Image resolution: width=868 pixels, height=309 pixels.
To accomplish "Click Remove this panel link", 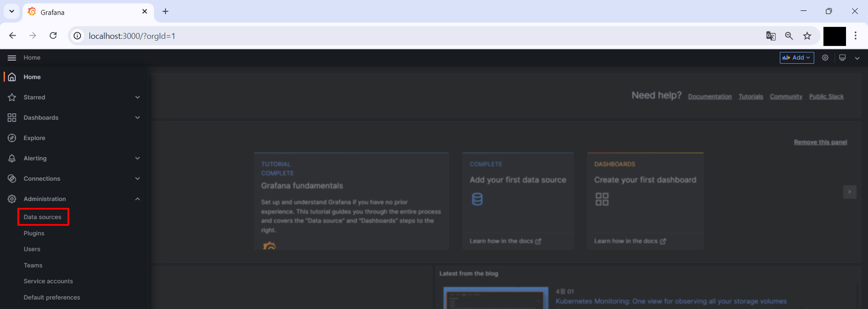I will [820, 142].
